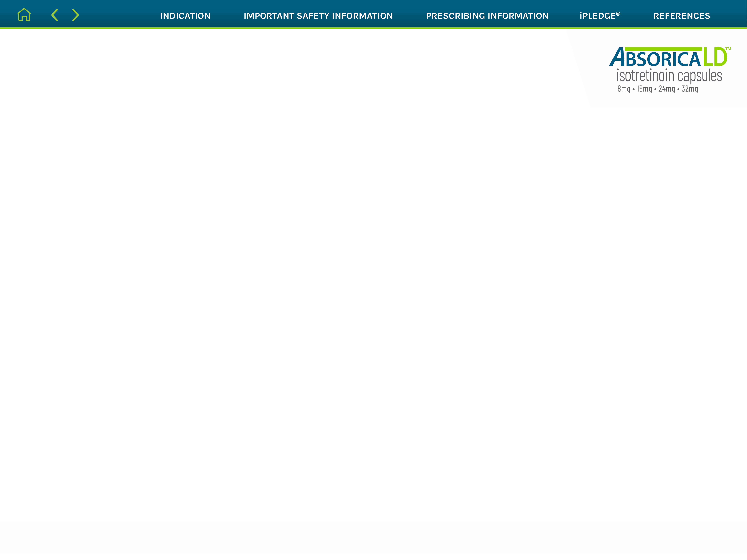The image size is (747, 560).
Task: Open the References section
Action: pyautogui.click(x=682, y=16)
